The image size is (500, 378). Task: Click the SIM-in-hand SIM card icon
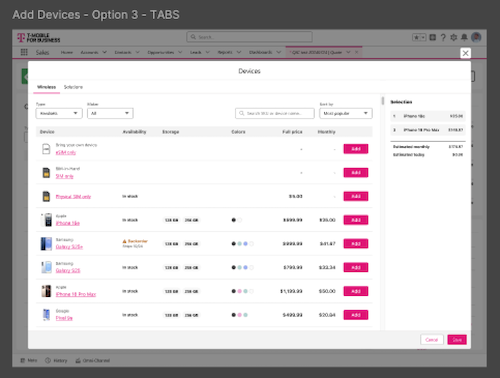click(46, 173)
